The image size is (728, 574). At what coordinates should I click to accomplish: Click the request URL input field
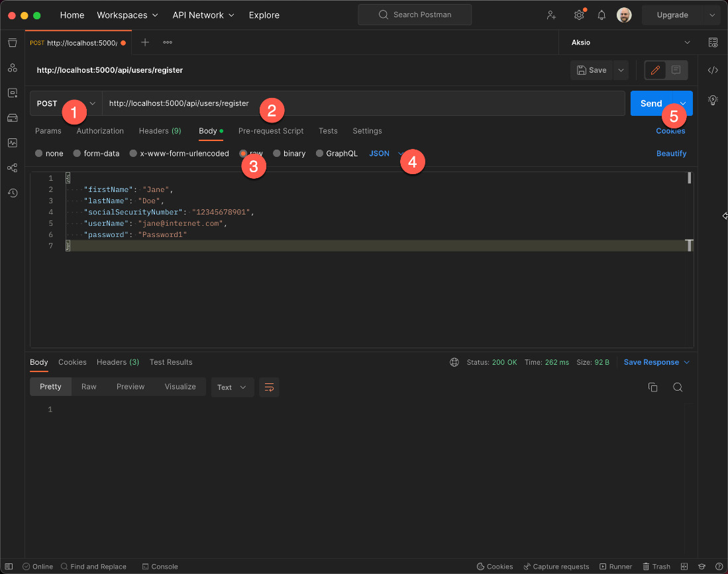pos(364,103)
